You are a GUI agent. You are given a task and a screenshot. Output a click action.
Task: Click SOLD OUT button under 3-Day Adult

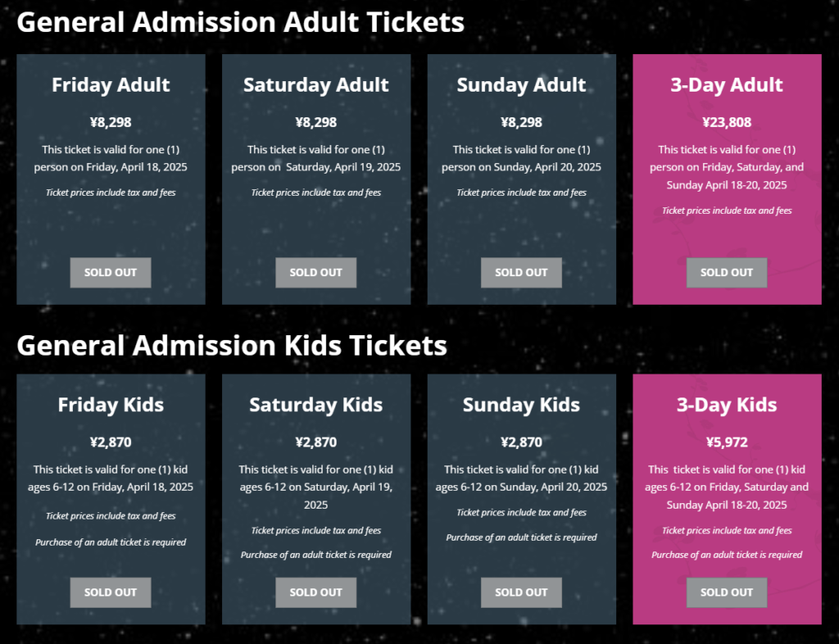pos(727,273)
